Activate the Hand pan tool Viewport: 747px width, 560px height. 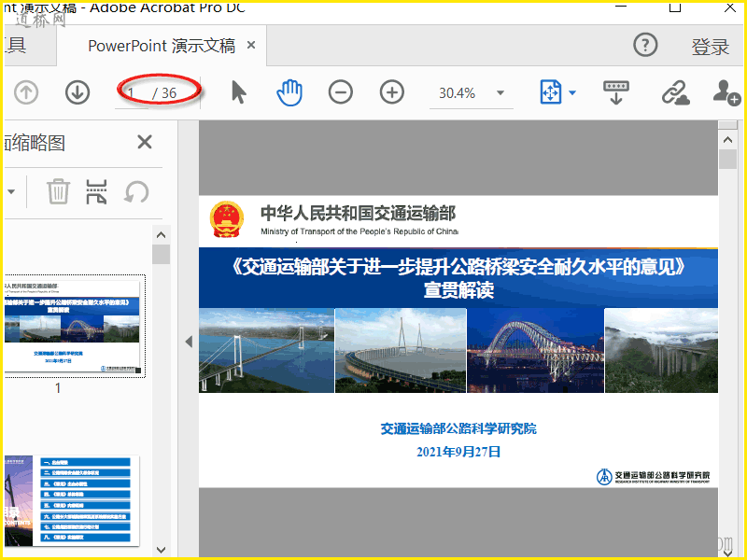(289, 92)
